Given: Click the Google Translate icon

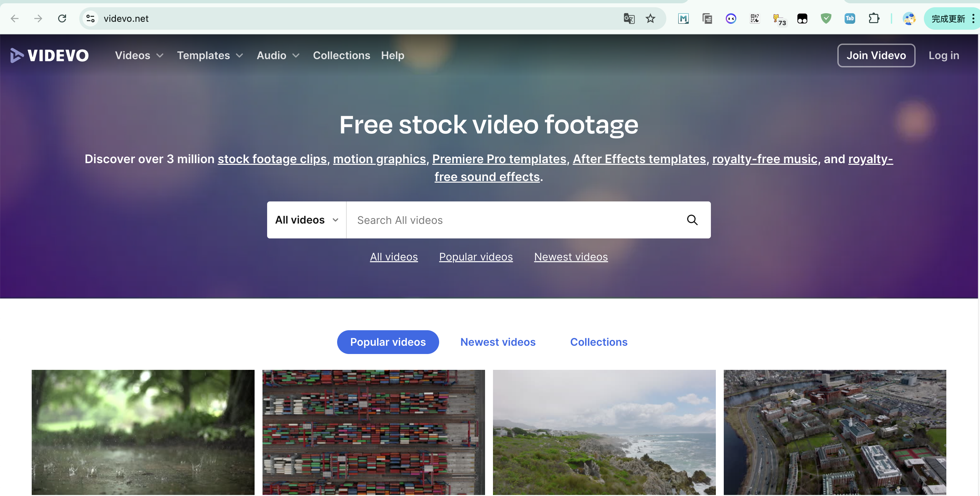Looking at the screenshot, I should [629, 18].
